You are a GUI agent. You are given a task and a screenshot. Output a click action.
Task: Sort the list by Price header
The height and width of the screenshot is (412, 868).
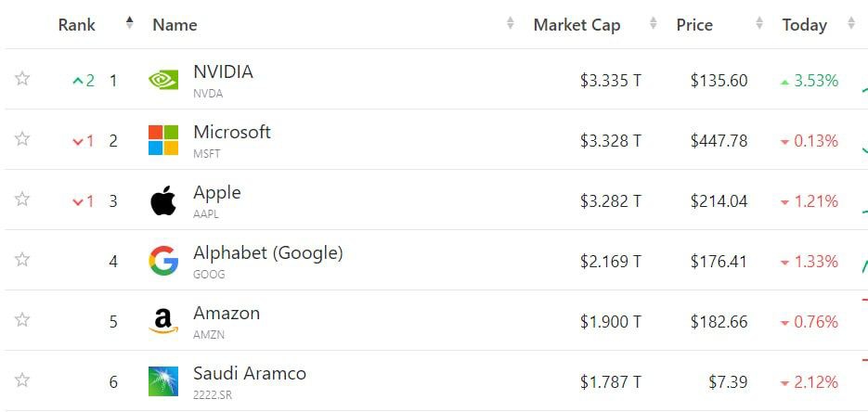click(x=694, y=25)
